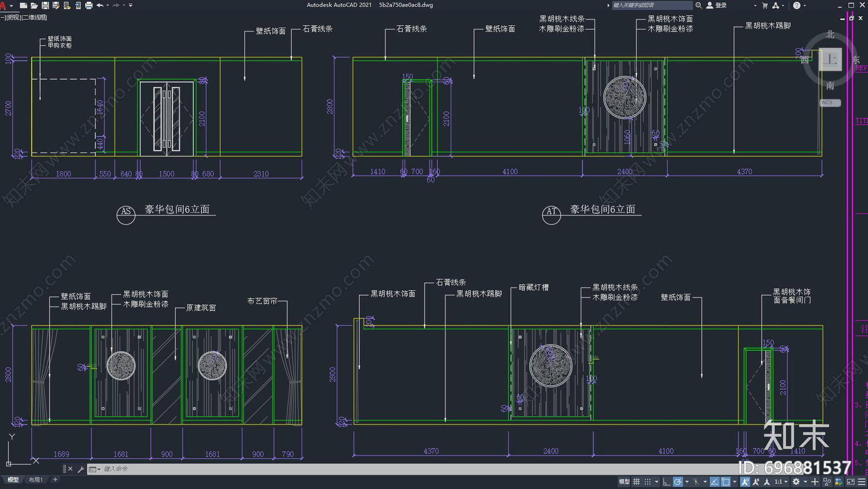Open the status bar customization menu icon
The image size is (868, 489).
[x=862, y=481]
